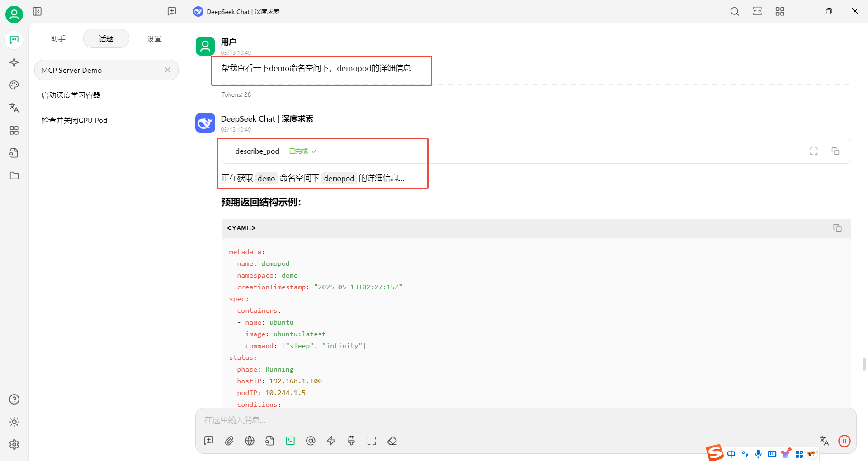Pause generation with red pause button

[x=844, y=441]
